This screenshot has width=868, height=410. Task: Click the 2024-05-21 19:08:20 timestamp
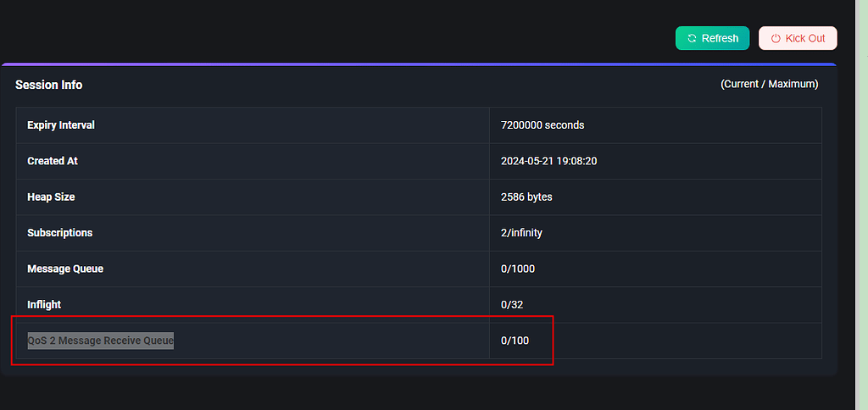pyautogui.click(x=549, y=161)
